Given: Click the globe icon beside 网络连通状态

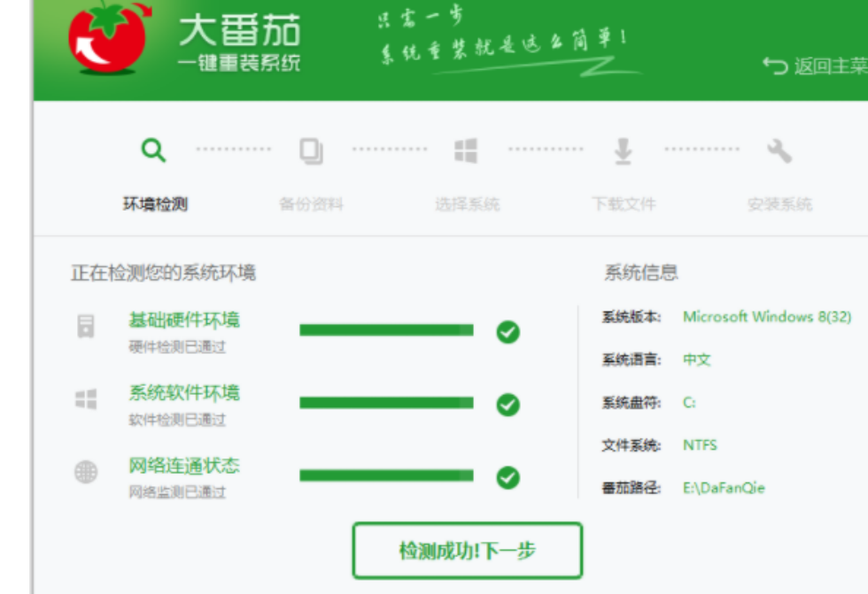Looking at the screenshot, I should tap(85, 471).
